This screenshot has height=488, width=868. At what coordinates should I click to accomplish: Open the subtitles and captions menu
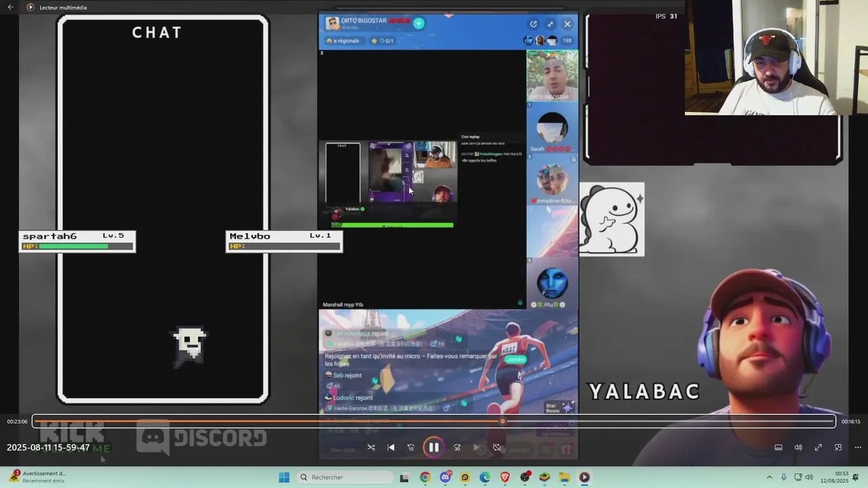[x=778, y=447]
